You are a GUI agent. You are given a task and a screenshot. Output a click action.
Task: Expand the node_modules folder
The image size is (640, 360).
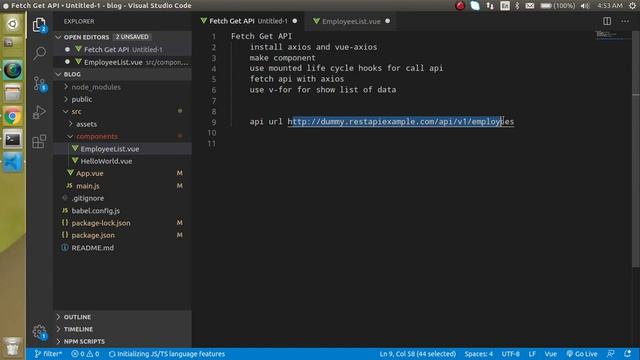tap(66, 87)
